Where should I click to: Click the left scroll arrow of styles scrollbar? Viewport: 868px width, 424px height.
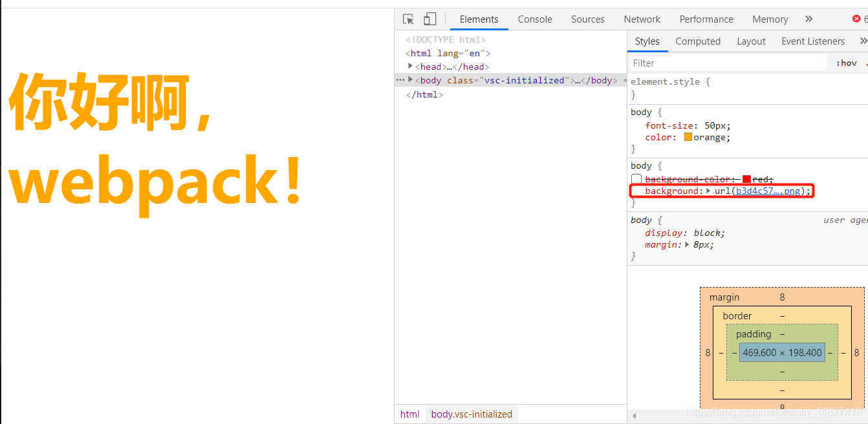pos(635,416)
